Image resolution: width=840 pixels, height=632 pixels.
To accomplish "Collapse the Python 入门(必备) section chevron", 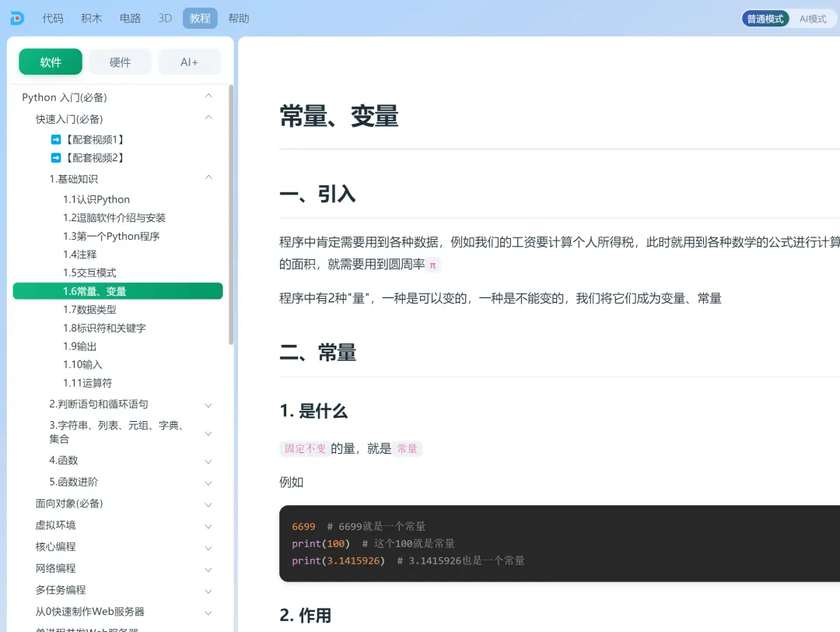I will tap(208, 96).
